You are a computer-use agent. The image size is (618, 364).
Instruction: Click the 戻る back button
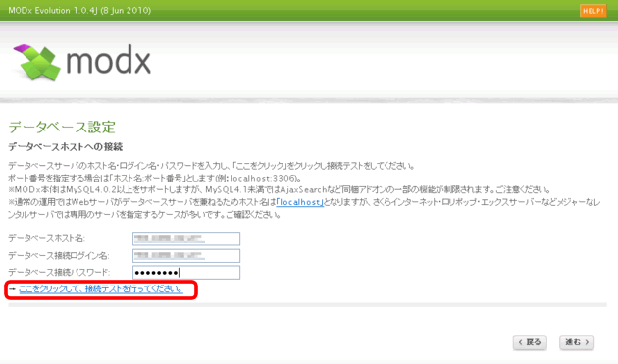(530, 342)
